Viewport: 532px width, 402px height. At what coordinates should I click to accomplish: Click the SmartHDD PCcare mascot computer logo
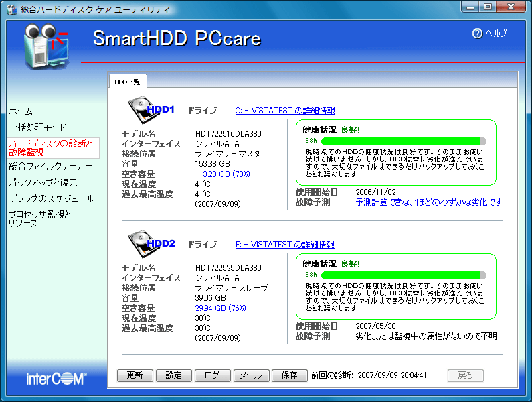(x=46, y=46)
